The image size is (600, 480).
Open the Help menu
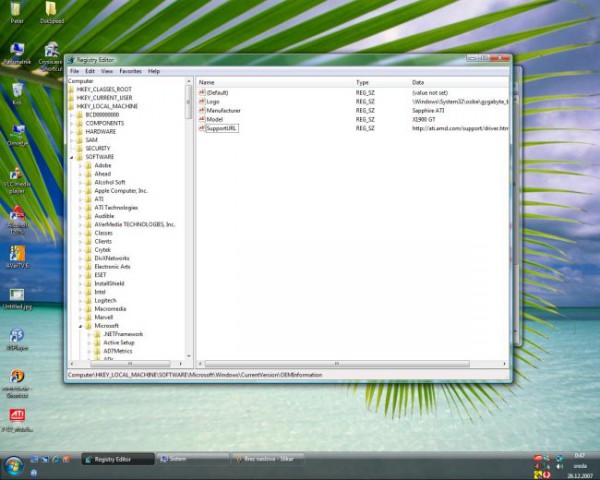click(x=154, y=71)
